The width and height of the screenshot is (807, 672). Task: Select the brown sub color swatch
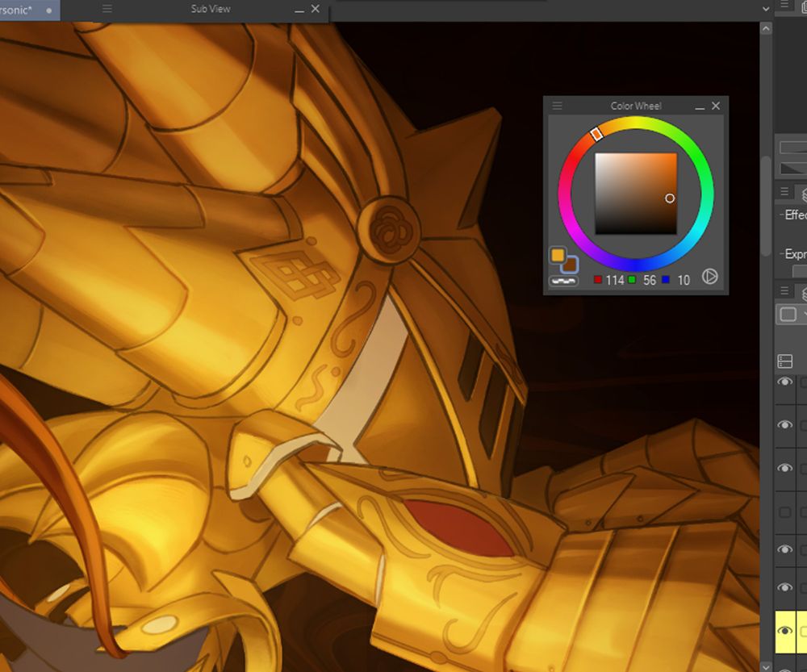click(x=570, y=265)
